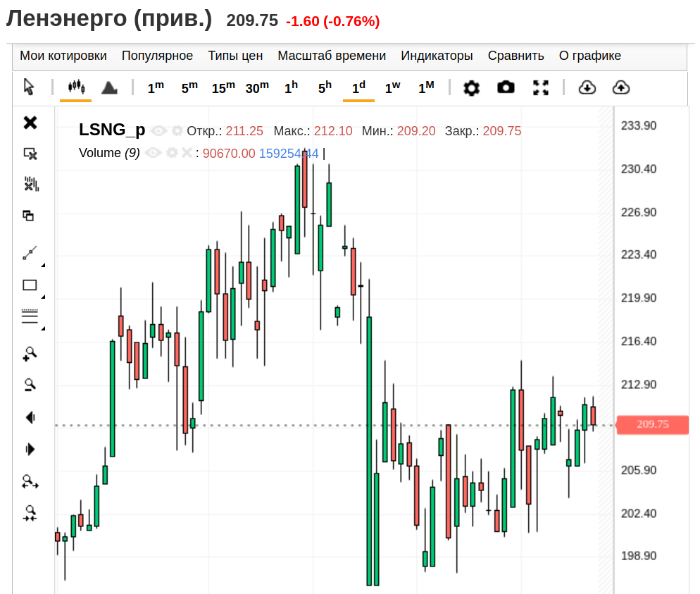Hide the Volume indicator with eye icon

coord(154,152)
